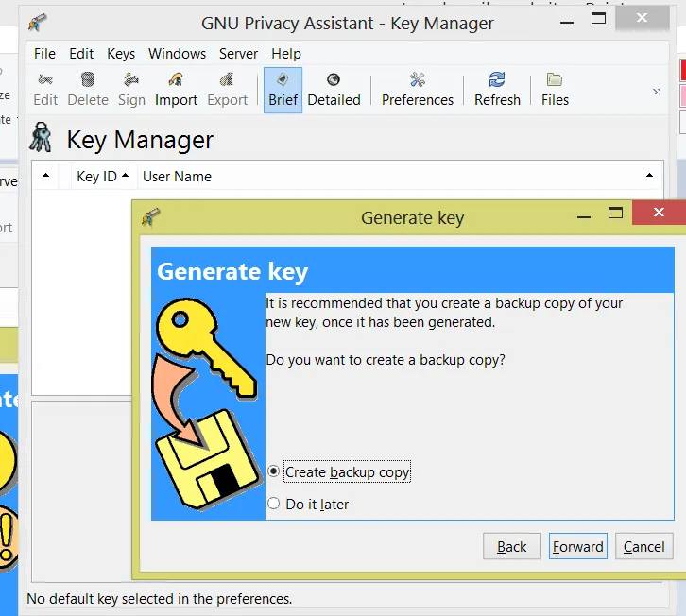Viewport: 686px width, 616px height.
Task: Open the Windows menu
Action: pos(177,54)
